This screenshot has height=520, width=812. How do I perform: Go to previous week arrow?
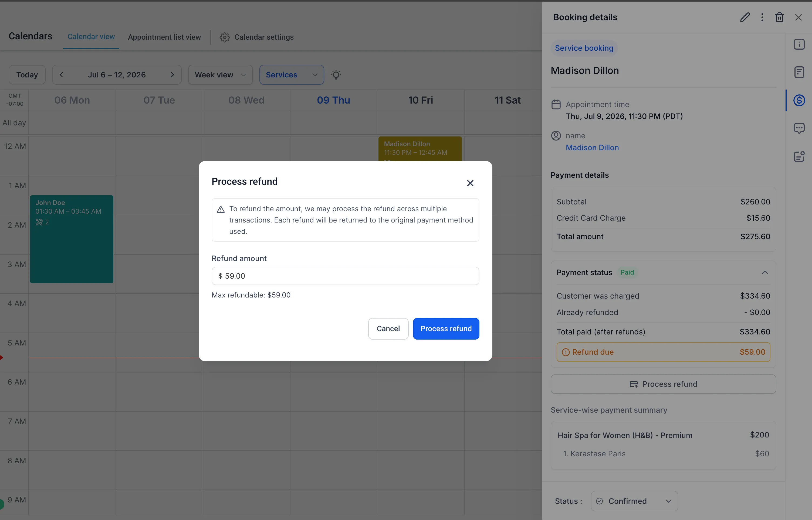(x=61, y=75)
